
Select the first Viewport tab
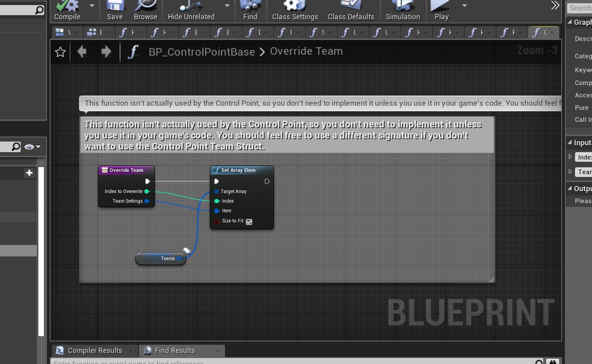68,32
